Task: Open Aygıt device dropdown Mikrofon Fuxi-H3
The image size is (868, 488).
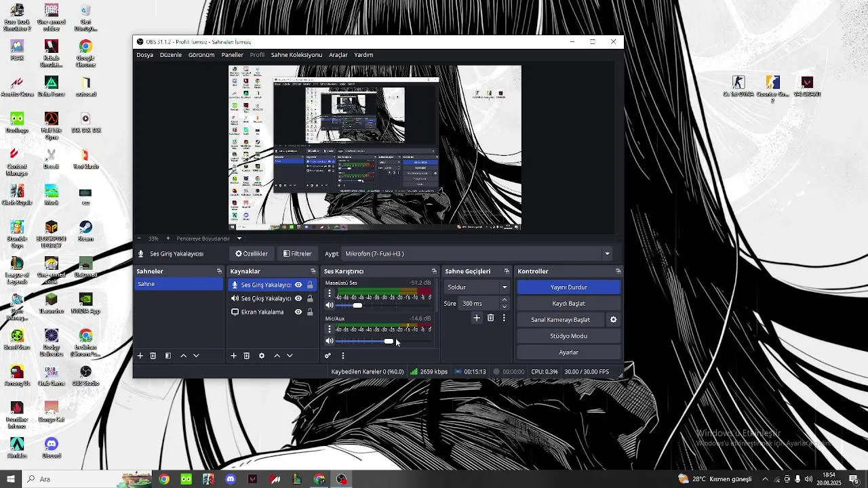Action: click(x=478, y=254)
